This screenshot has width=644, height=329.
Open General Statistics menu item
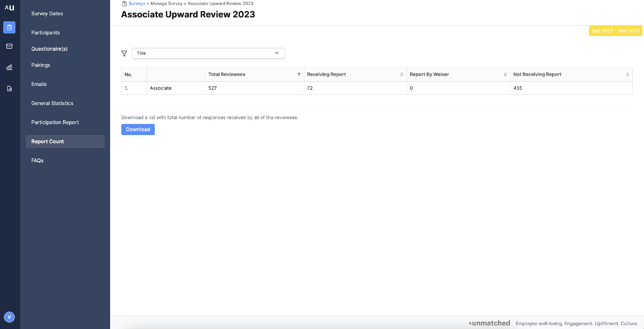(52, 103)
